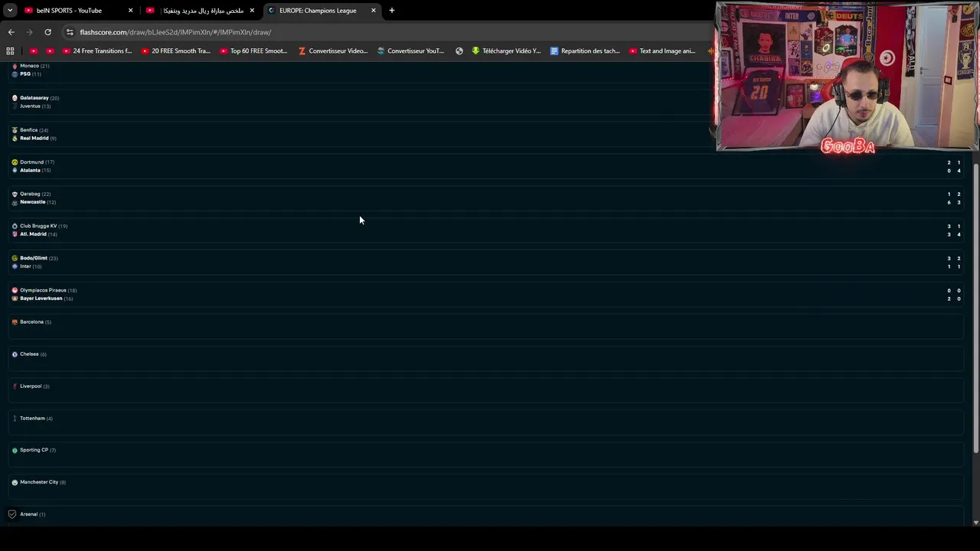980x551 pixels.
Task: Click the Juventus team name
Action: pyautogui.click(x=30, y=106)
